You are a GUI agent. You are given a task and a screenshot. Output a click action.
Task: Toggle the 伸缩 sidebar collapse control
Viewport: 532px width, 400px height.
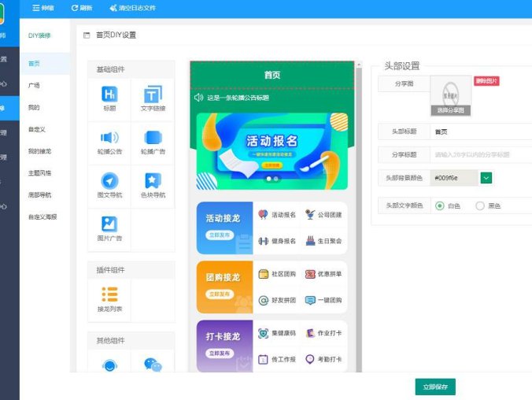pyautogui.click(x=43, y=8)
